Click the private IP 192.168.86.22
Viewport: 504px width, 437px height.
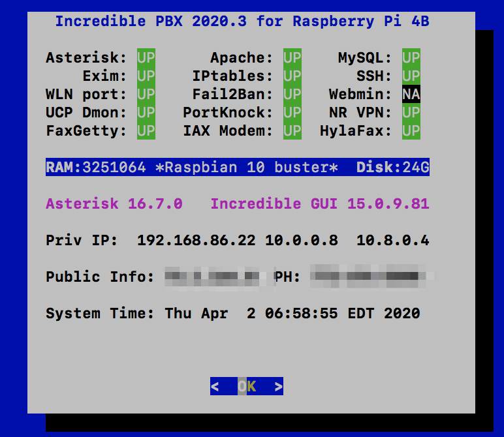pyautogui.click(x=196, y=240)
